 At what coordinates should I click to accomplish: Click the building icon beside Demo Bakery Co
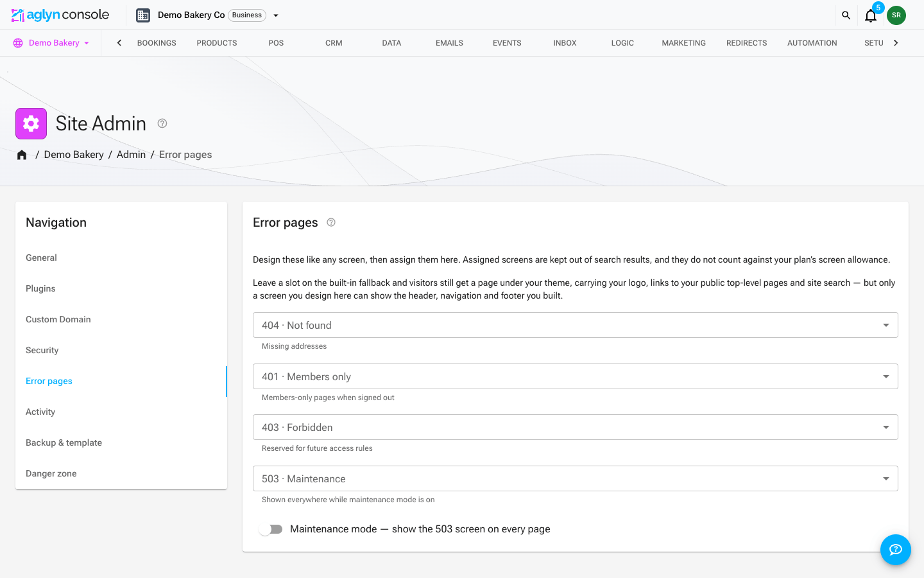coord(143,15)
